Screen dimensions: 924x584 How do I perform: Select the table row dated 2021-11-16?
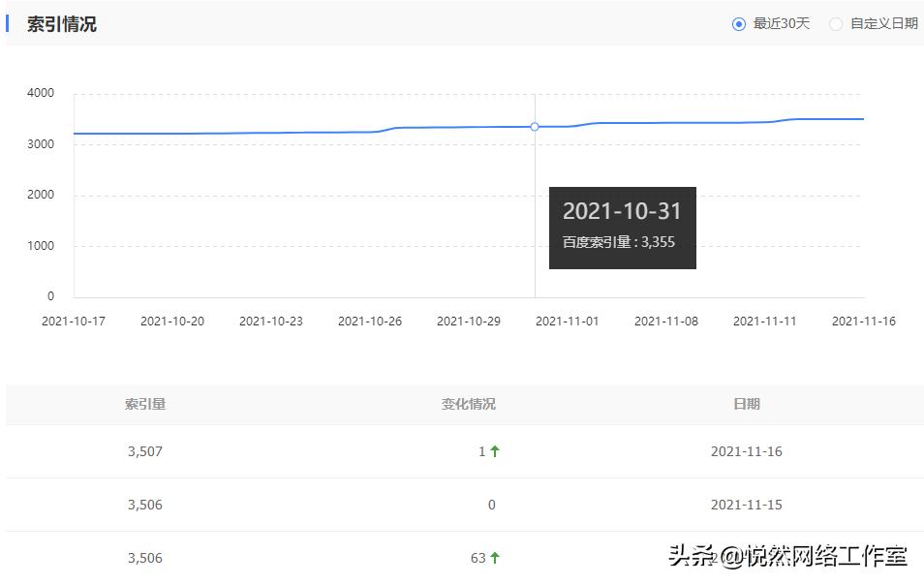(x=464, y=450)
